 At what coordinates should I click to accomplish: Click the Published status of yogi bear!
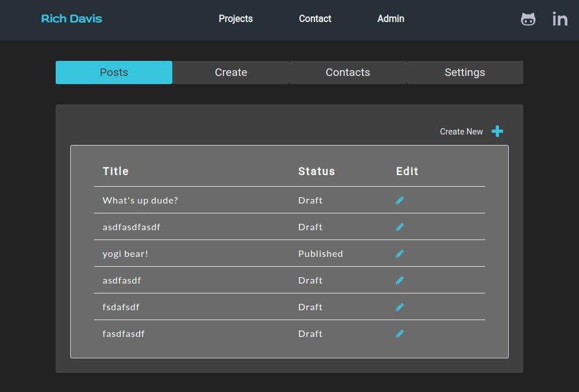tap(320, 253)
